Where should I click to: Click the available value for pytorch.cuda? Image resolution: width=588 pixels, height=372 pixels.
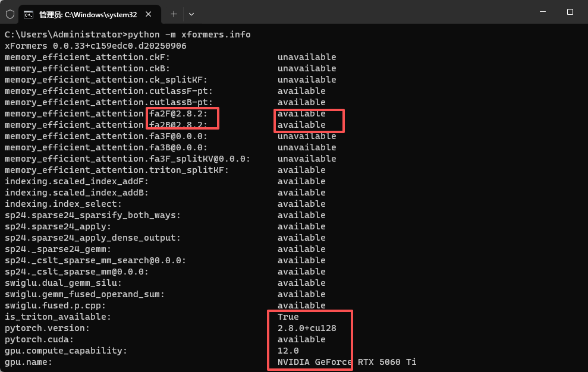point(301,339)
